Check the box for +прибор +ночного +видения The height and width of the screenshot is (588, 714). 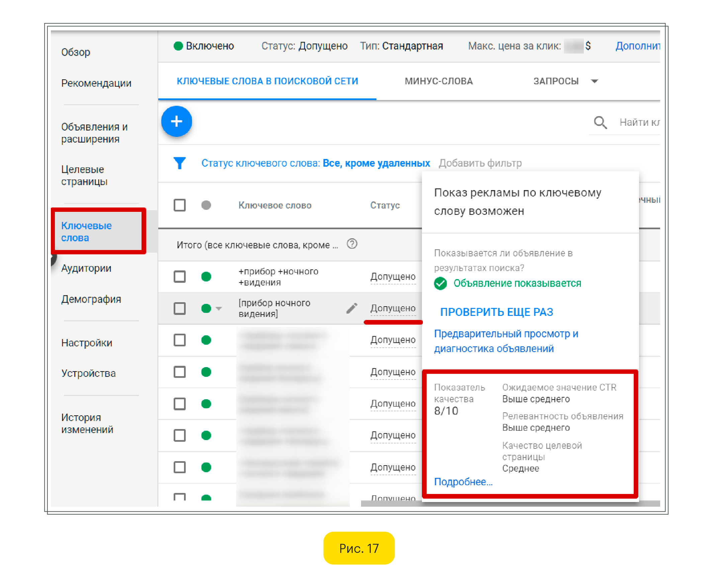(x=179, y=276)
